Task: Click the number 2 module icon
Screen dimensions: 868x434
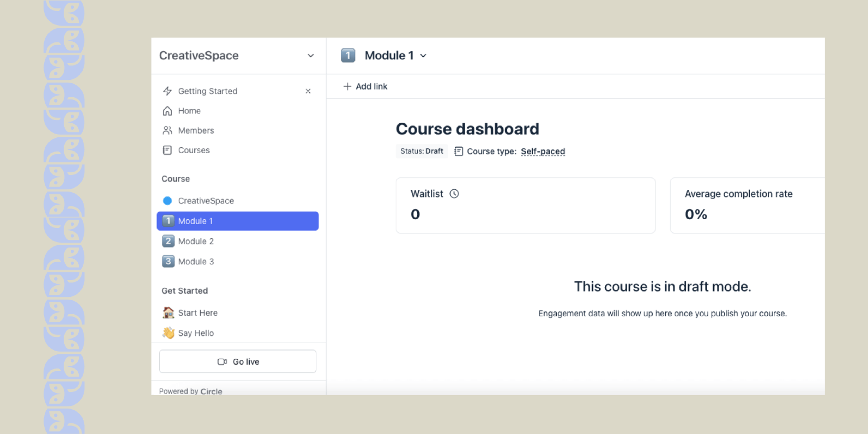Action: click(x=168, y=241)
